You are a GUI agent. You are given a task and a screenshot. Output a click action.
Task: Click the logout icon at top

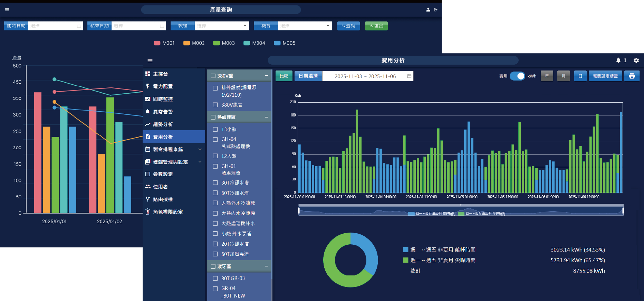click(x=436, y=10)
